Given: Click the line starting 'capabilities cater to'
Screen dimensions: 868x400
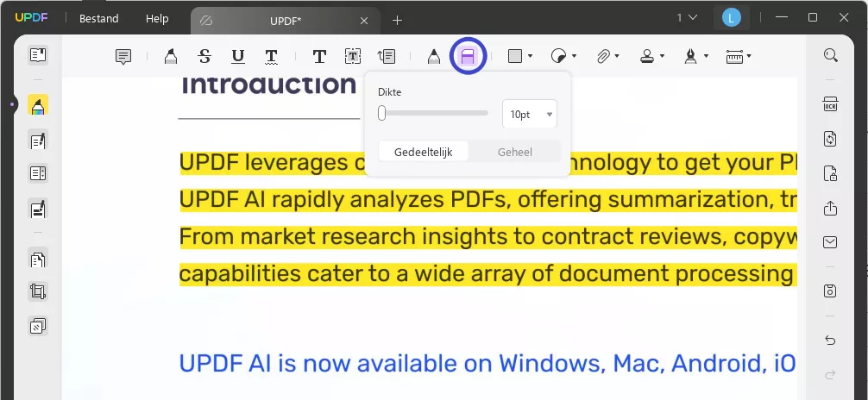Looking at the screenshot, I should pos(488,274).
